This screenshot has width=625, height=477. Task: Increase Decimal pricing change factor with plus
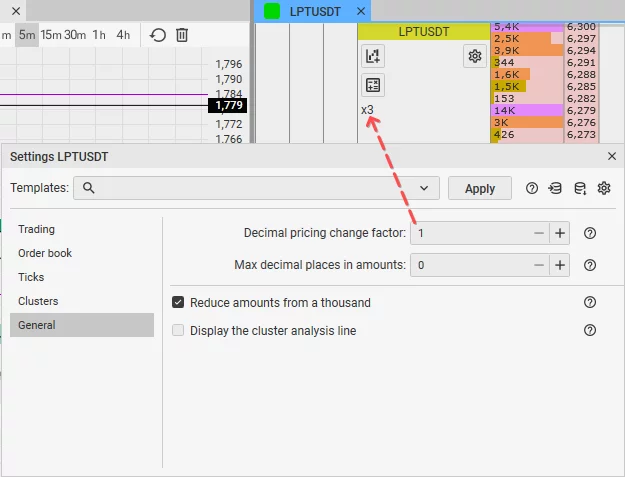point(560,233)
